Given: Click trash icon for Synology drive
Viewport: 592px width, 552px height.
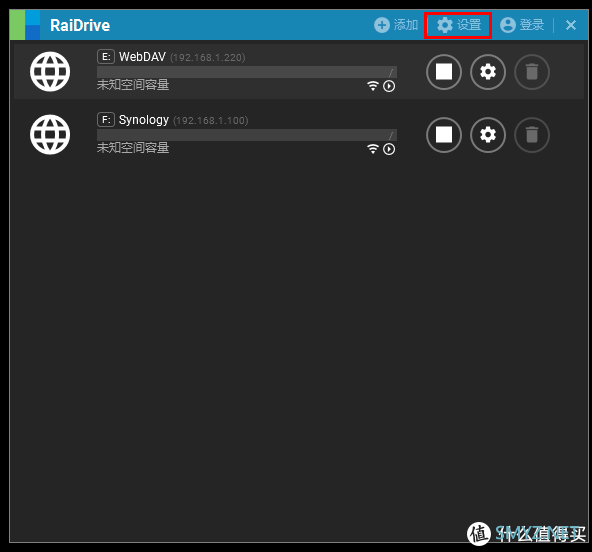Looking at the screenshot, I should click(532, 135).
